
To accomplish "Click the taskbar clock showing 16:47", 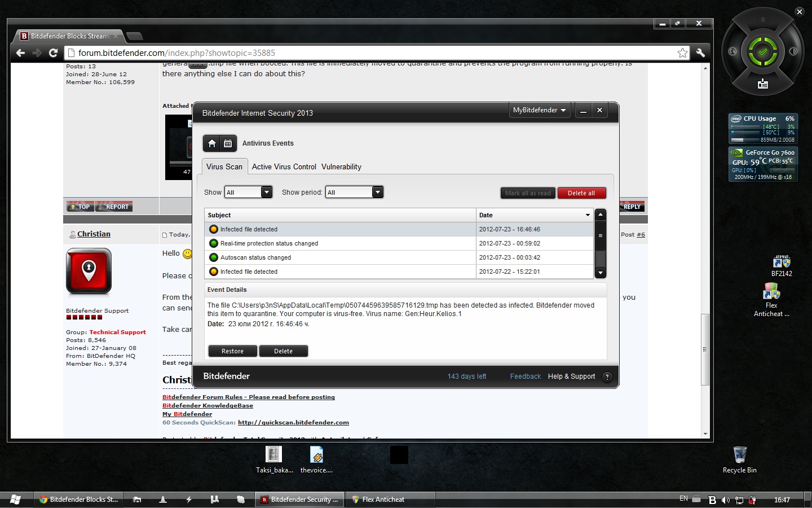I will point(782,500).
